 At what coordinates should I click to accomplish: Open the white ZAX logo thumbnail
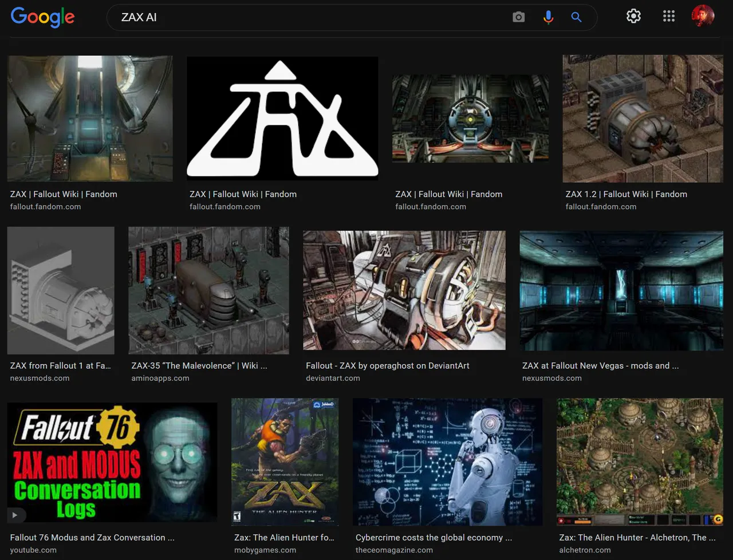point(282,119)
